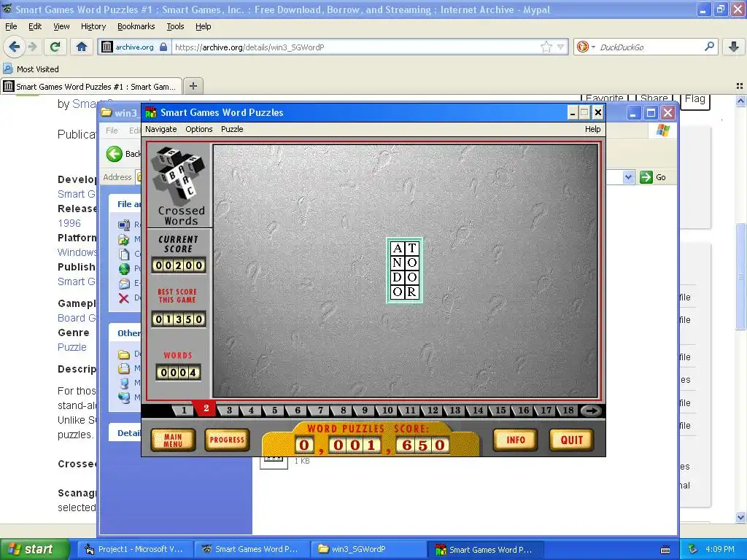This screenshot has height=560, width=747.
Task: Open the Bookmarks menu in Mypal
Action: point(136,26)
